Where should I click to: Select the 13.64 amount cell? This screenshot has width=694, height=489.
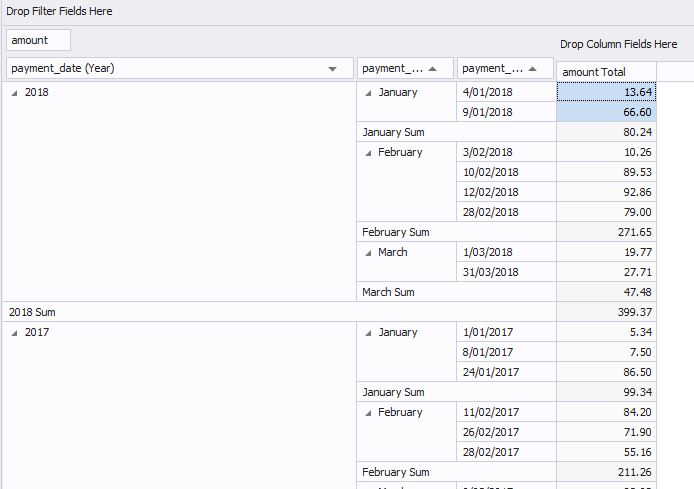[x=606, y=92]
